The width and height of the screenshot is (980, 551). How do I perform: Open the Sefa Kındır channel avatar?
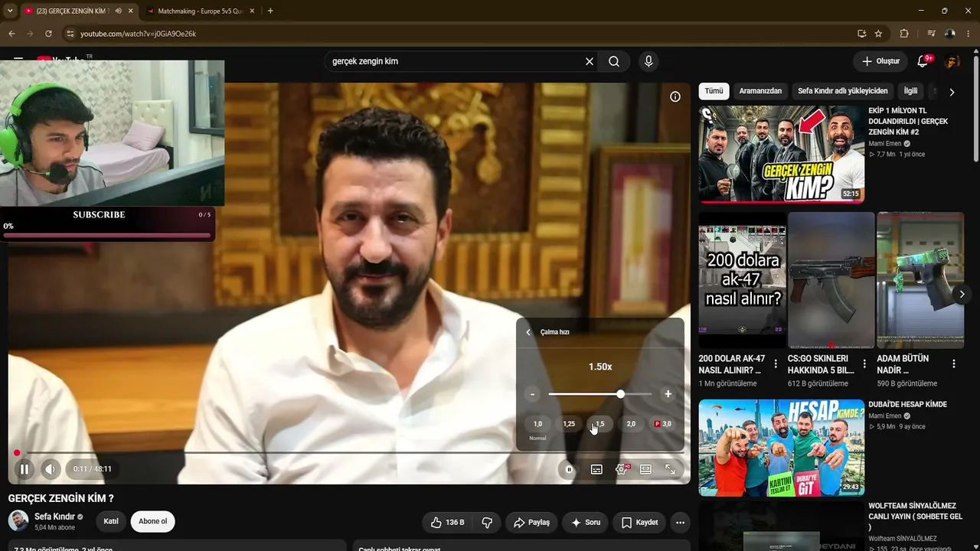point(18,521)
